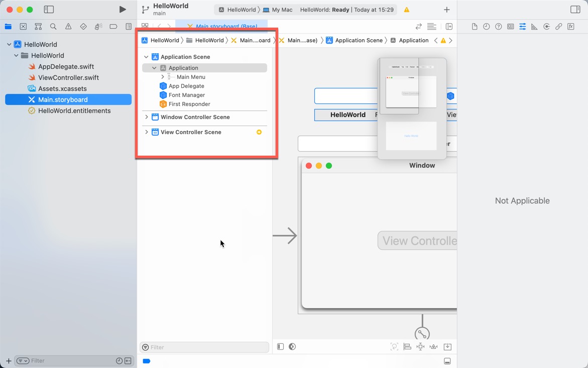Open the editor options lines menu
Viewport: 588px width, 368px height.
click(x=432, y=26)
